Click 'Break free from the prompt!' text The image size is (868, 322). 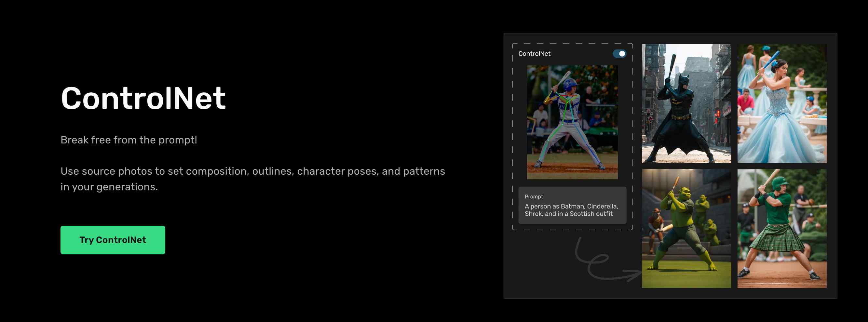coord(129,140)
